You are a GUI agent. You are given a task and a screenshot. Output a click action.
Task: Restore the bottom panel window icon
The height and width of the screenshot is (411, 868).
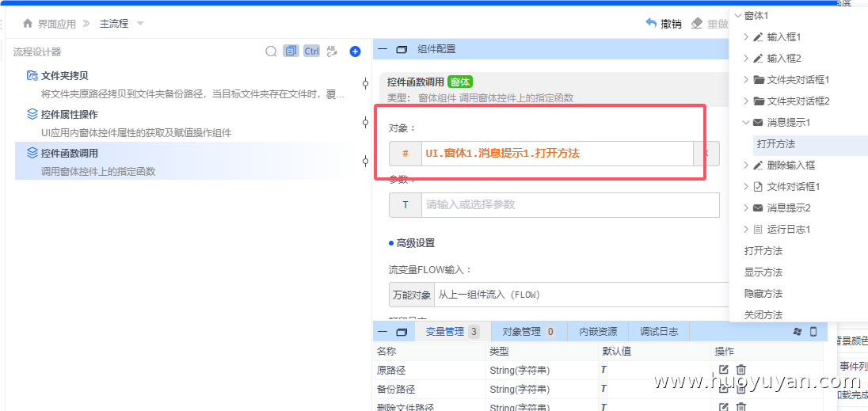[x=402, y=332]
